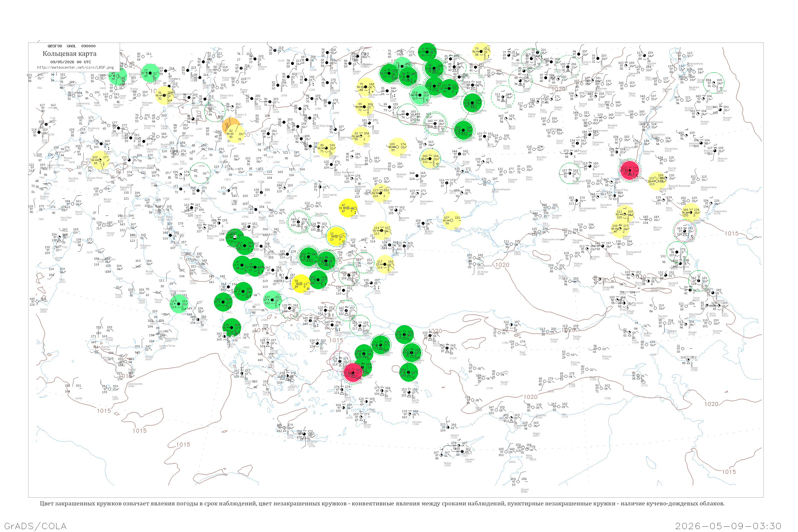798x532 pixels.
Task: Click the date "09/05/2026 00 UTC"
Action: coord(70,62)
